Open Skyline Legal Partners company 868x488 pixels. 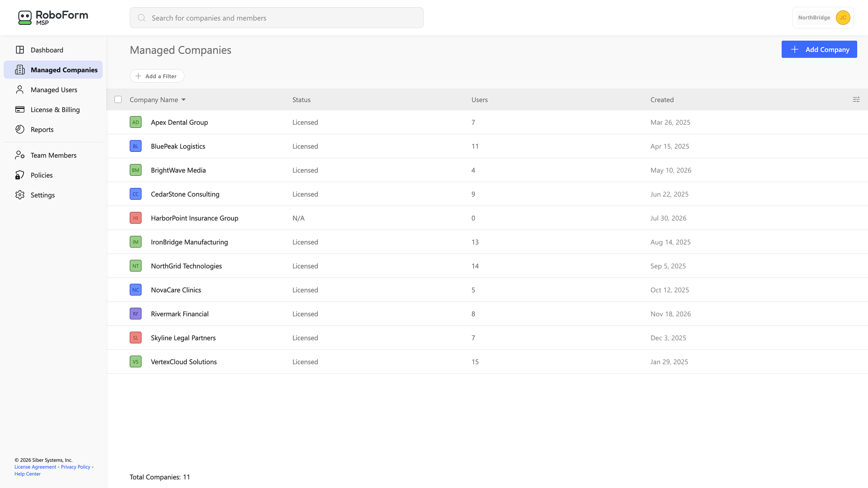[x=183, y=338]
